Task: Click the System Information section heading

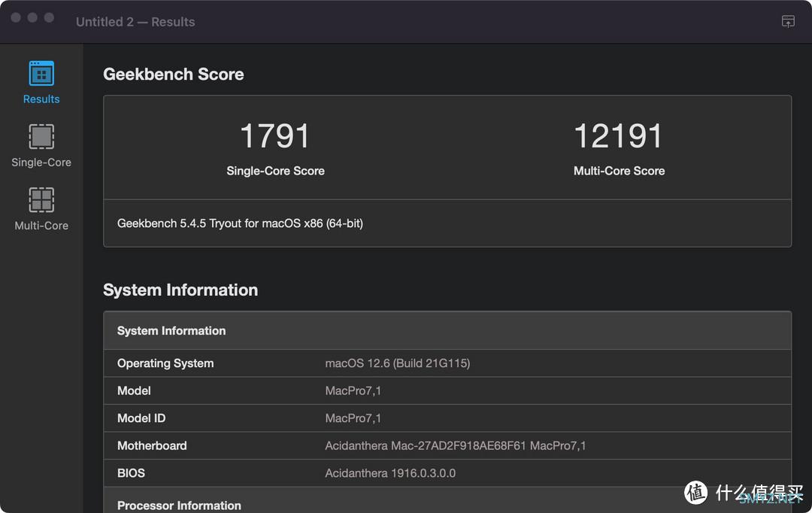Action: (x=180, y=290)
